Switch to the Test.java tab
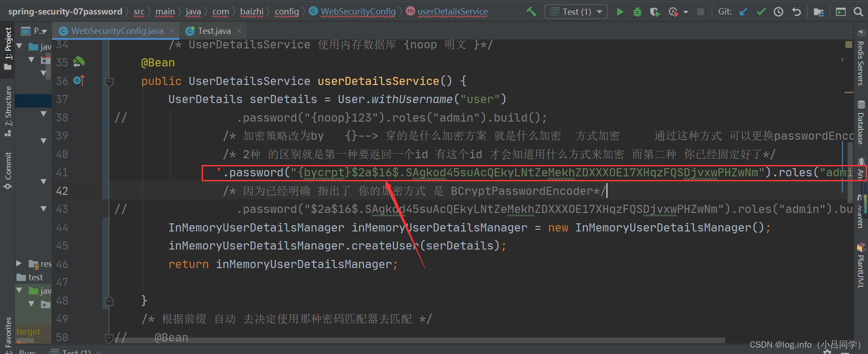 tap(214, 31)
